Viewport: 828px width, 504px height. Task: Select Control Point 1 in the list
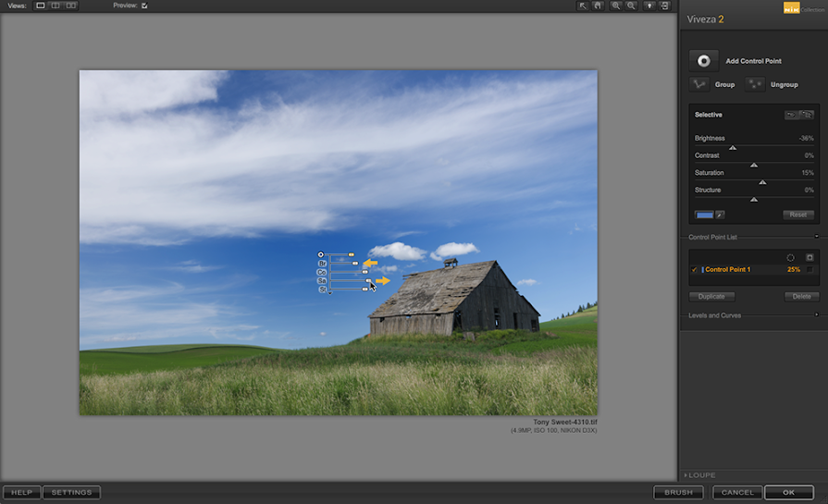pos(728,270)
